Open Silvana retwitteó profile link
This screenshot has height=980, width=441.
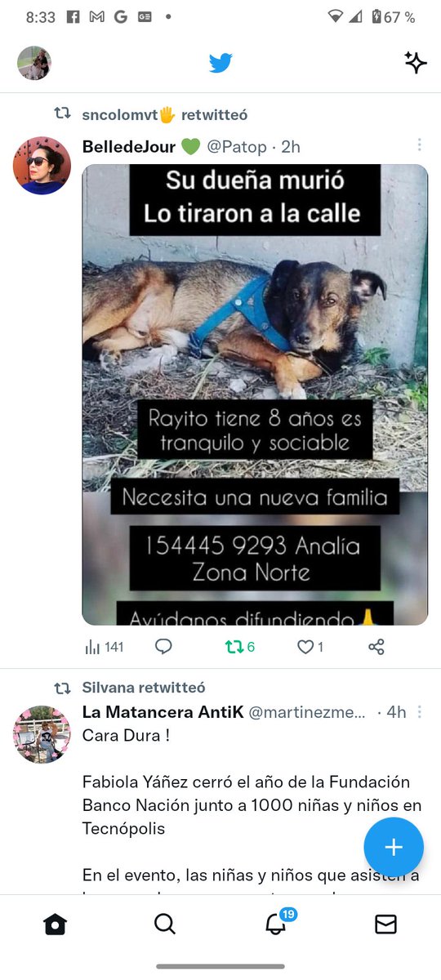point(144,688)
